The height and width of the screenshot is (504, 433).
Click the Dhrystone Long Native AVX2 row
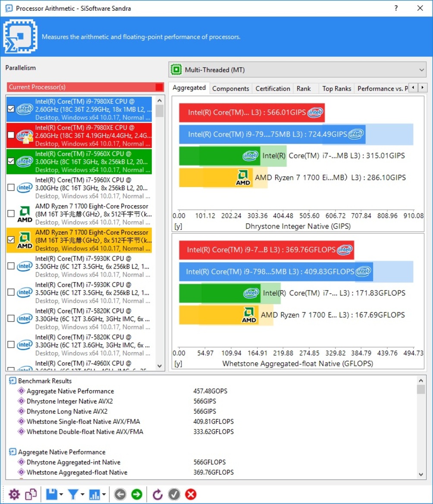(117, 411)
